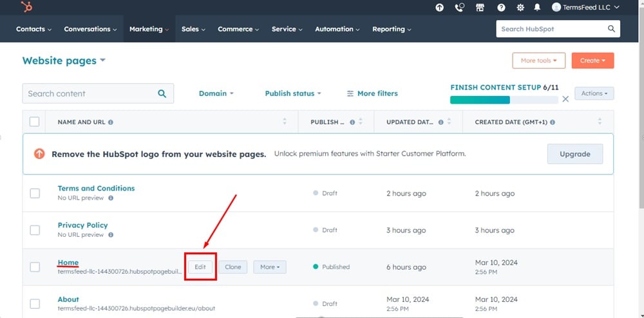
Task: Open the Commerce menu
Action: tap(238, 29)
